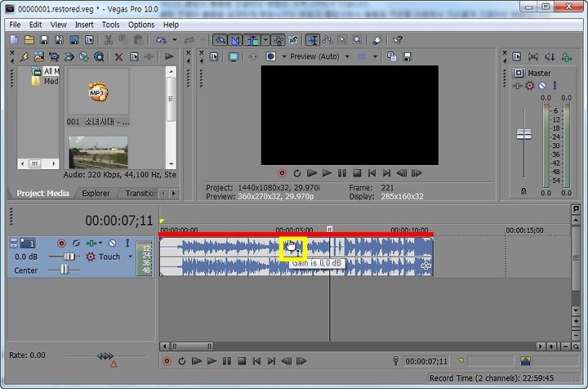
Task: Mute the Master bus
Action: [x=542, y=86]
